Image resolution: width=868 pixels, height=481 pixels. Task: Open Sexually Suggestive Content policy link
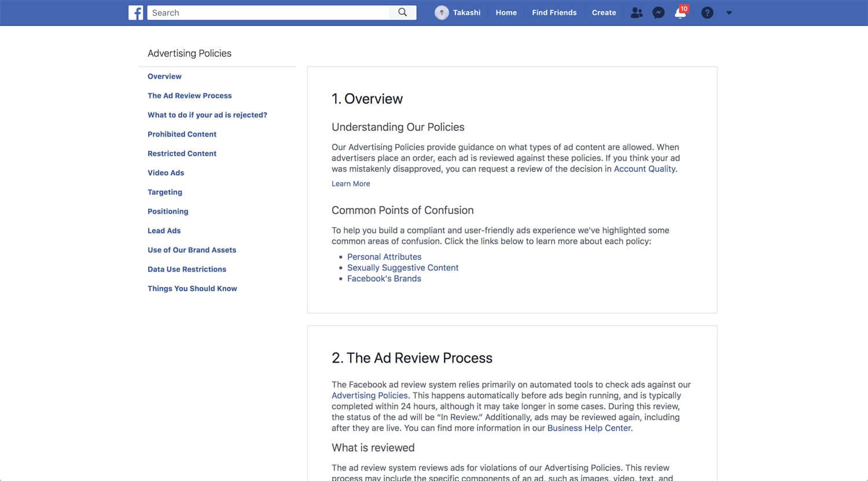[x=403, y=268]
